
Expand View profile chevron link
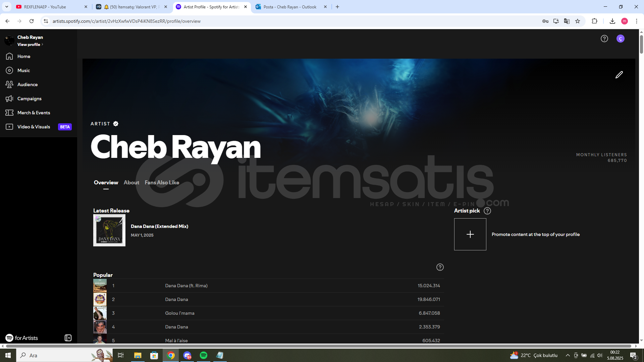click(30, 45)
